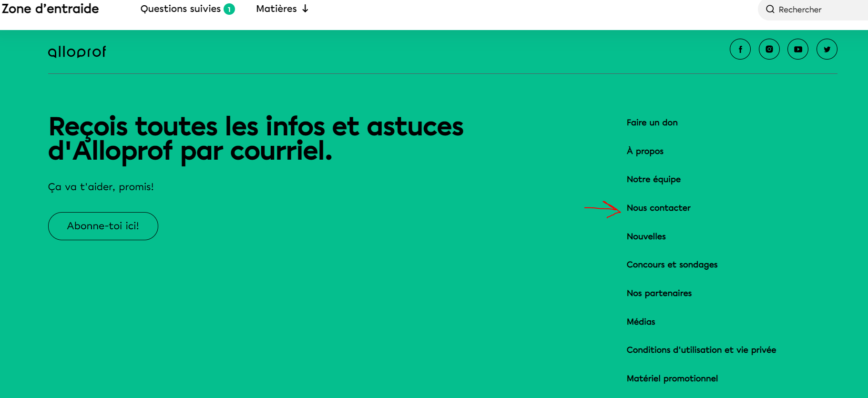The image size is (868, 398).
Task: Go to Zone d'entraide home
Action: [x=51, y=9]
